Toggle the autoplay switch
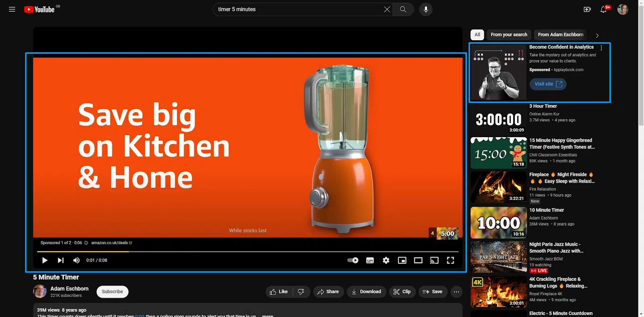This screenshot has height=317, width=644. (x=353, y=260)
